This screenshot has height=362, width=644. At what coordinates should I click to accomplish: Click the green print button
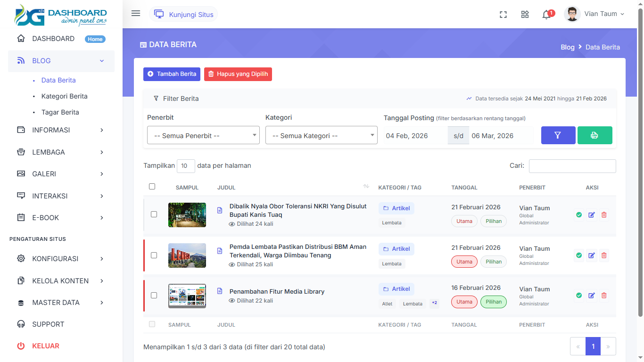[x=594, y=135]
